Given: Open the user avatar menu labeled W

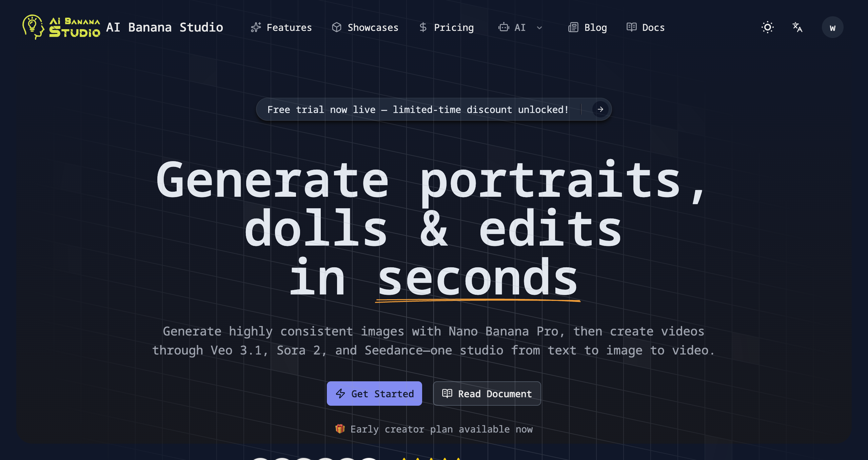Looking at the screenshot, I should pos(833,27).
